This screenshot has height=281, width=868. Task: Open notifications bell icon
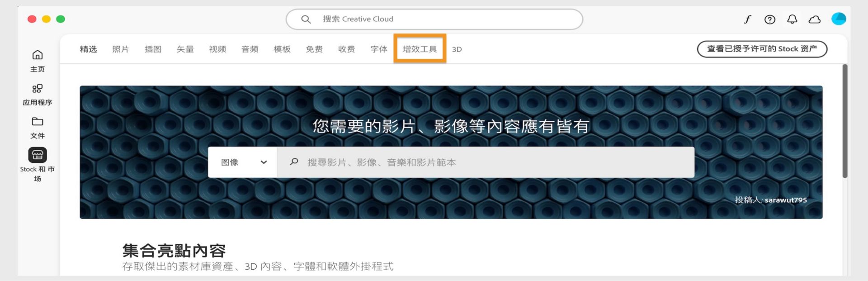(792, 19)
